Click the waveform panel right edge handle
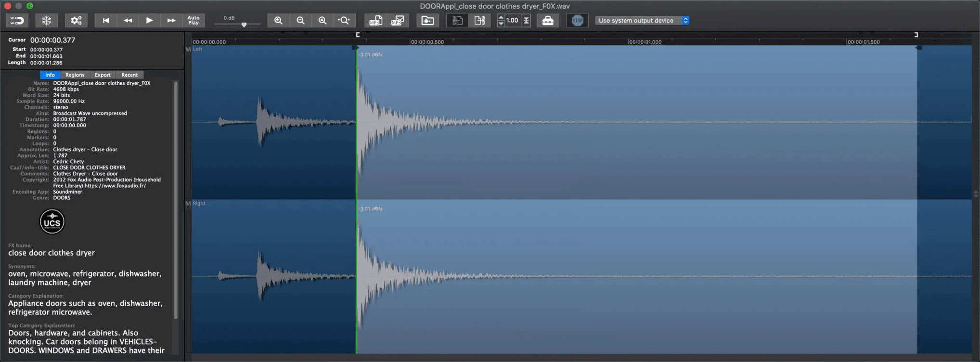 [976, 194]
